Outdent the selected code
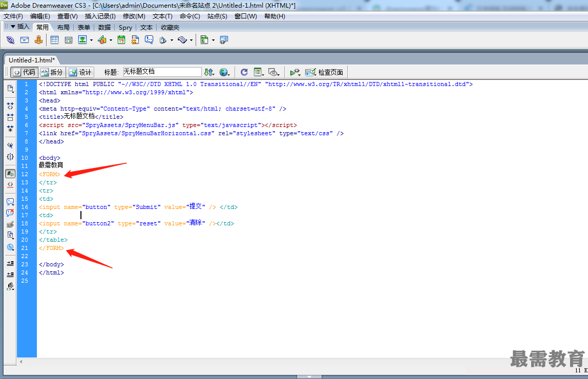 10,275
